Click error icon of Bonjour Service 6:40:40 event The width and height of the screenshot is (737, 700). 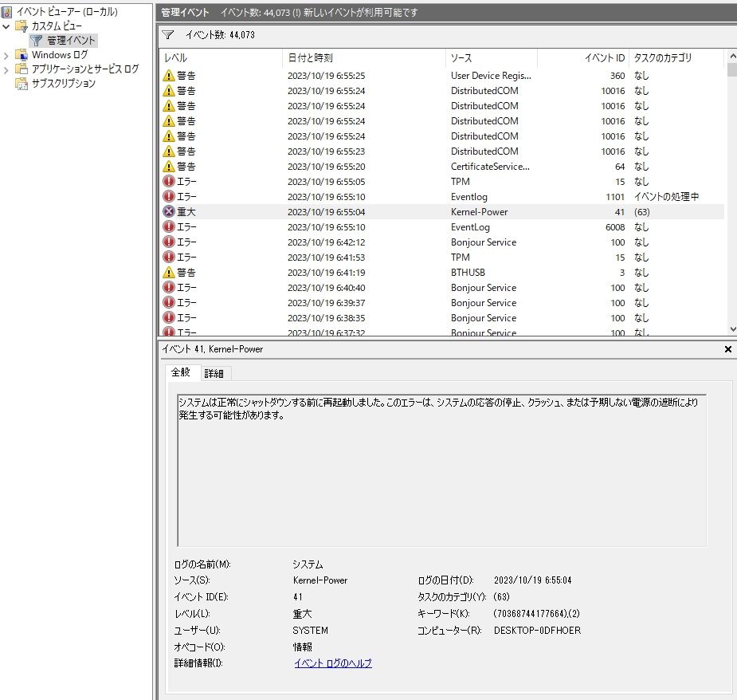click(x=169, y=287)
